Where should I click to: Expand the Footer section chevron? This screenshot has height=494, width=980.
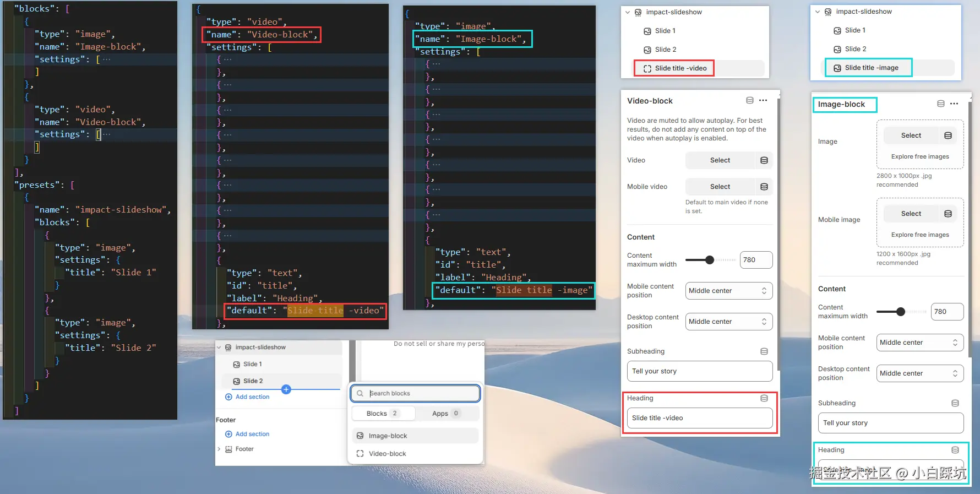219,449
